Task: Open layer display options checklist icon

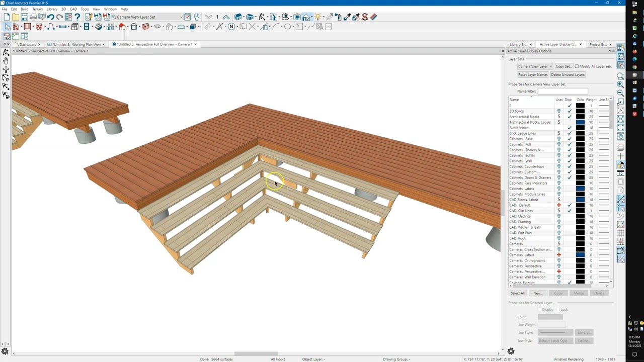Action: [x=188, y=17]
